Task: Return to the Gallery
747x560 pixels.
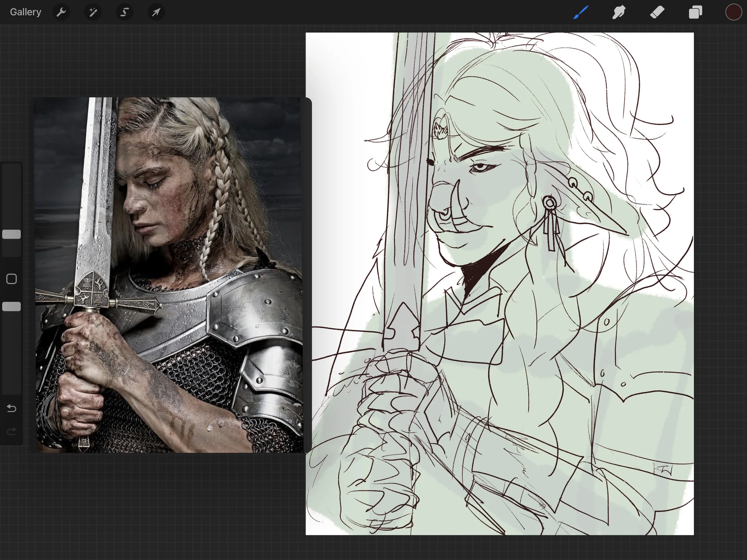Action: 25,12
